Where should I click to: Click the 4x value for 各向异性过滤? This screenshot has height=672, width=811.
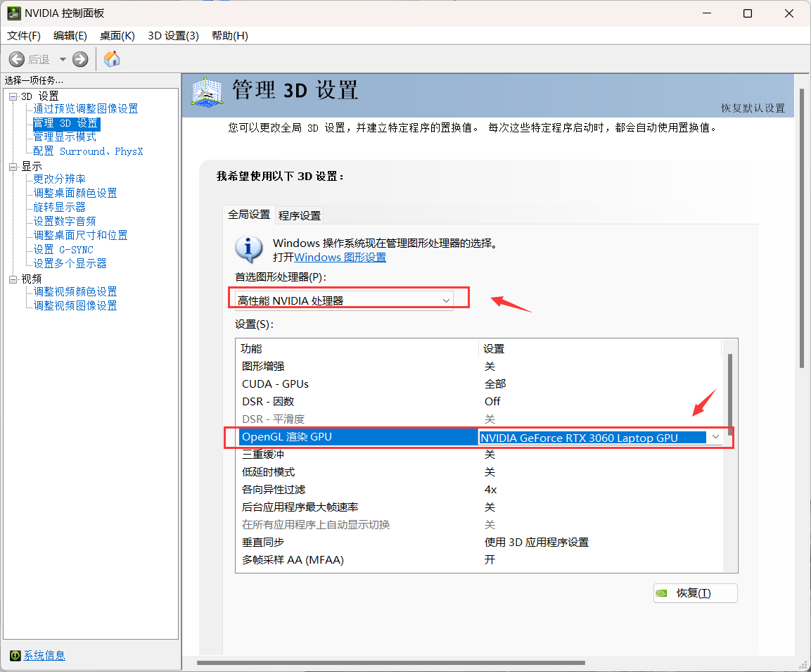(x=490, y=490)
